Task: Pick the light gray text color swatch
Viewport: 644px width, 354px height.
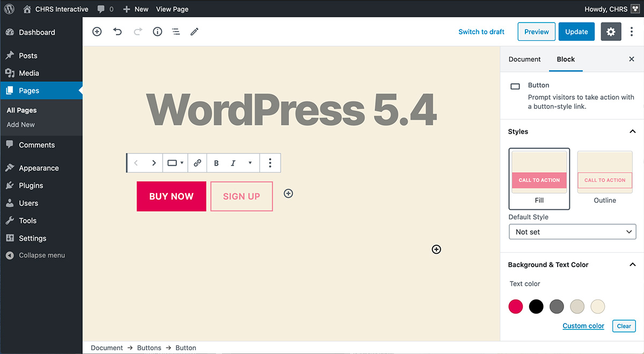Action: 577,307
